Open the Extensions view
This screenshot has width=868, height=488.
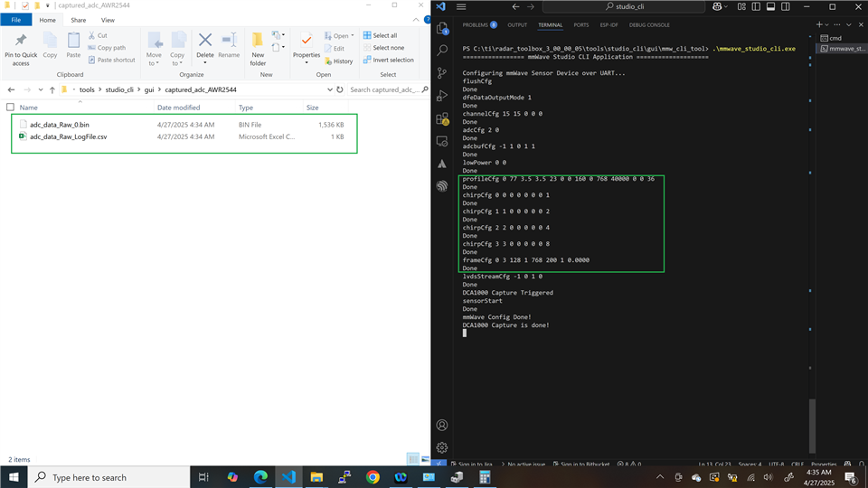click(442, 118)
